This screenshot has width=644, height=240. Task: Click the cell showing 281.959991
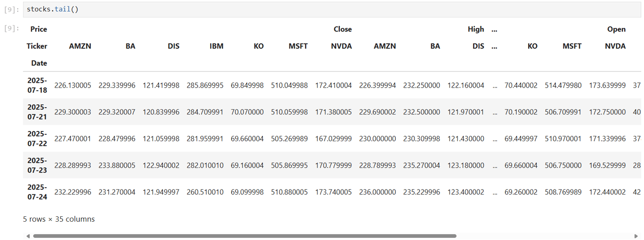(205, 139)
